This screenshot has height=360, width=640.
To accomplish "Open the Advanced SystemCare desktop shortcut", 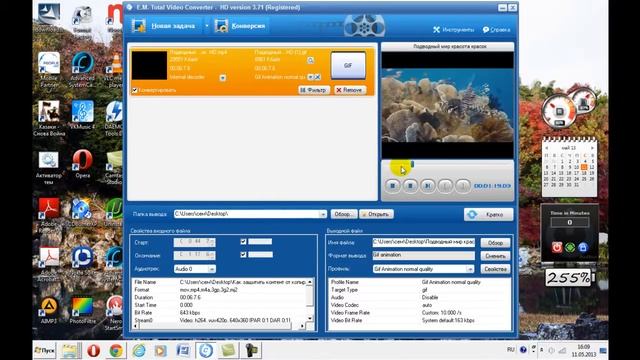I will (82, 69).
